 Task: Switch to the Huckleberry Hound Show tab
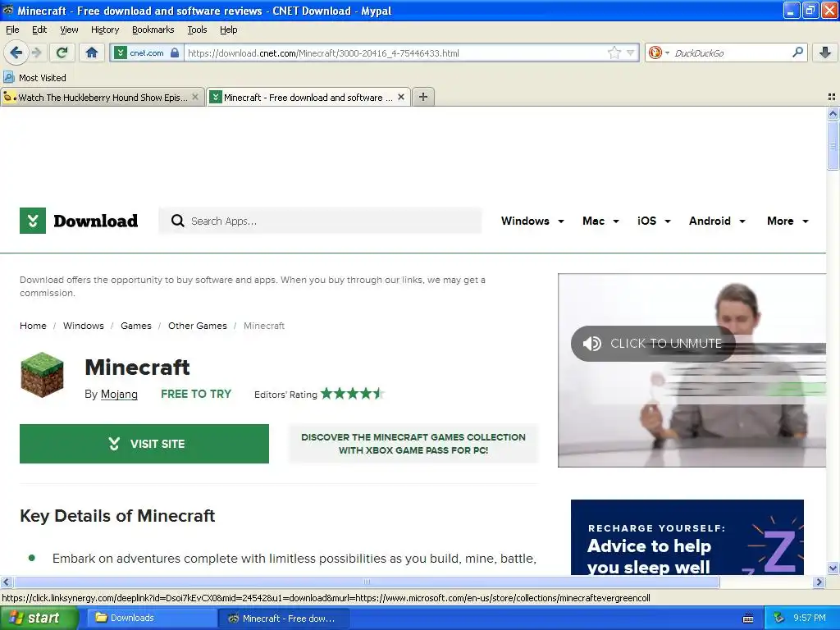103,97
